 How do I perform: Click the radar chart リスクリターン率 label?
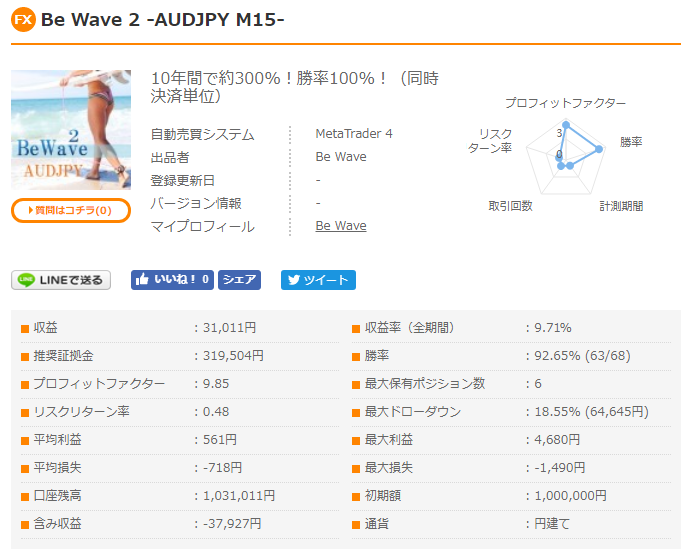pos(490,140)
